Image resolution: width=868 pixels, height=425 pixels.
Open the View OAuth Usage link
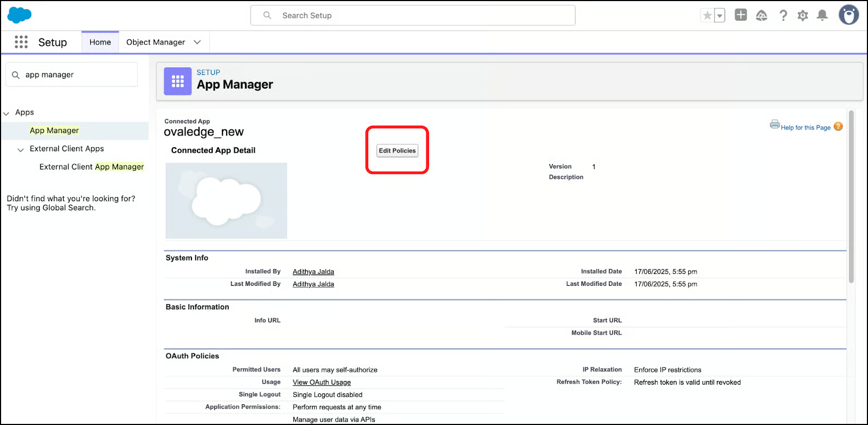(x=321, y=382)
